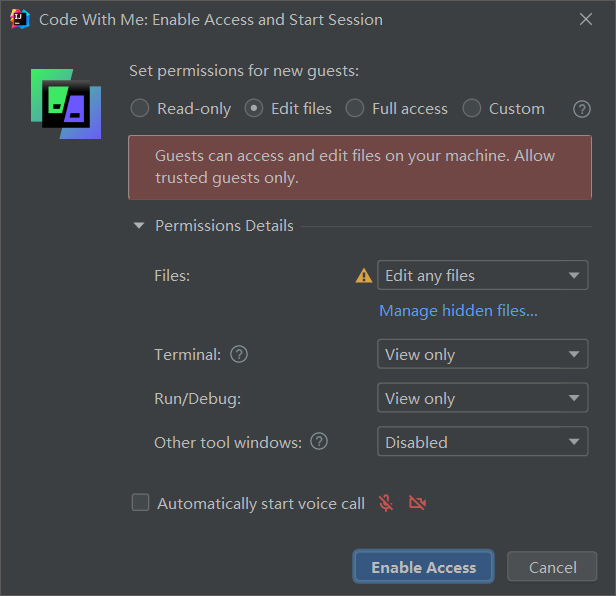This screenshot has height=596, width=616.
Task: Click the Manage hidden files link
Action: pos(458,311)
